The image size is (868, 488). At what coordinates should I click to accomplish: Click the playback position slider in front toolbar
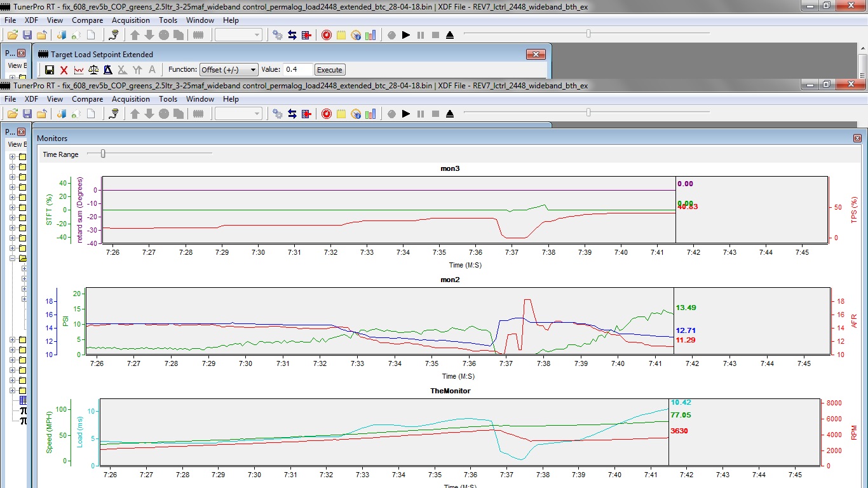[x=588, y=112]
